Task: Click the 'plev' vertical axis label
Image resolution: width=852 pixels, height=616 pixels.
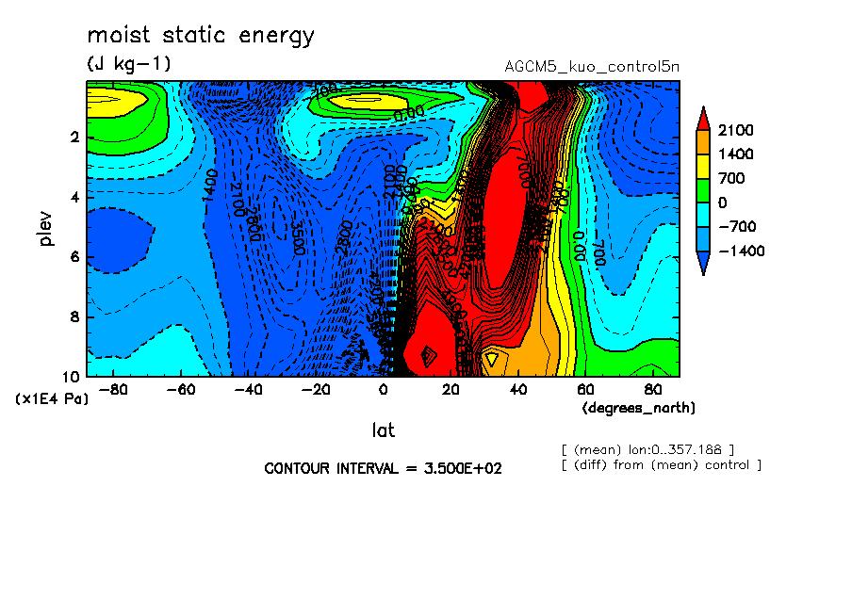Action: [45, 229]
